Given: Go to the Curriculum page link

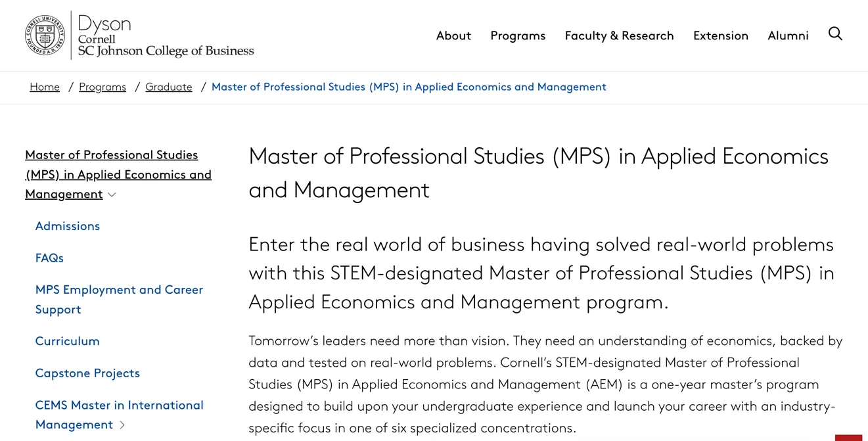Looking at the screenshot, I should point(68,341).
